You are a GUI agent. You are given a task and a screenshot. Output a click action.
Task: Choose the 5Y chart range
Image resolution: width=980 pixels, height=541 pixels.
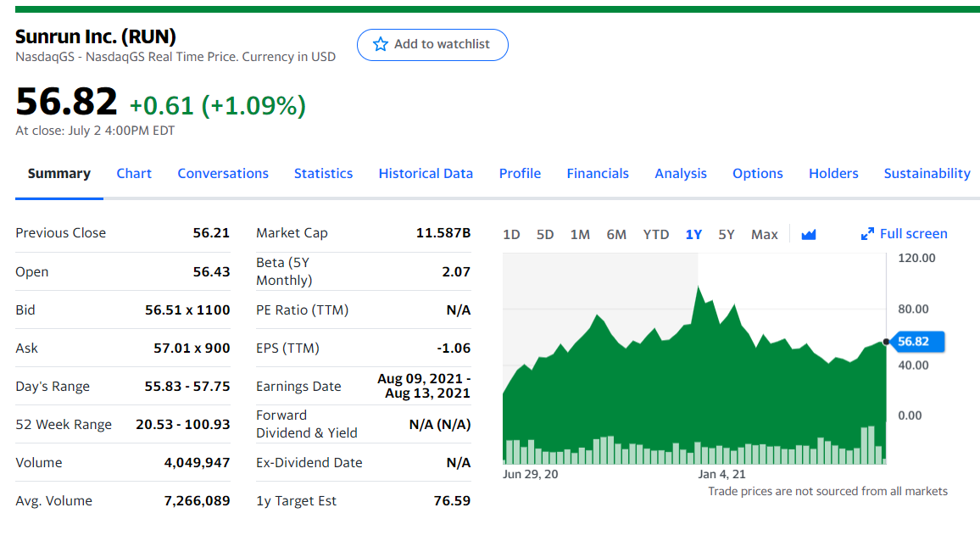[727, 234]
